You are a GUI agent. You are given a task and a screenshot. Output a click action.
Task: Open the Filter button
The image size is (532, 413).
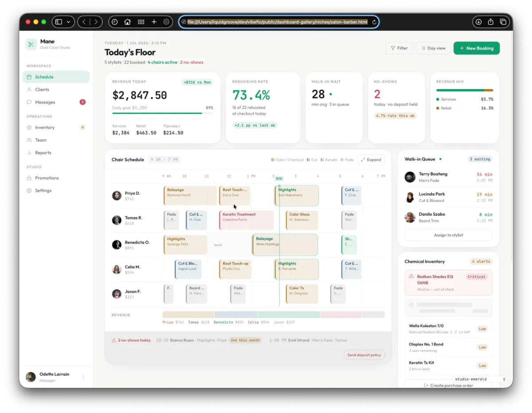pyautogui.click(x=399, y=48)
